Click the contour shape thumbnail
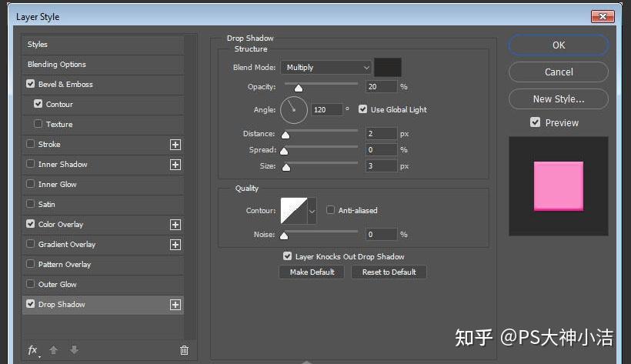Screen dimensions: 631x364 pyautogui.click(x=294, y=211)
